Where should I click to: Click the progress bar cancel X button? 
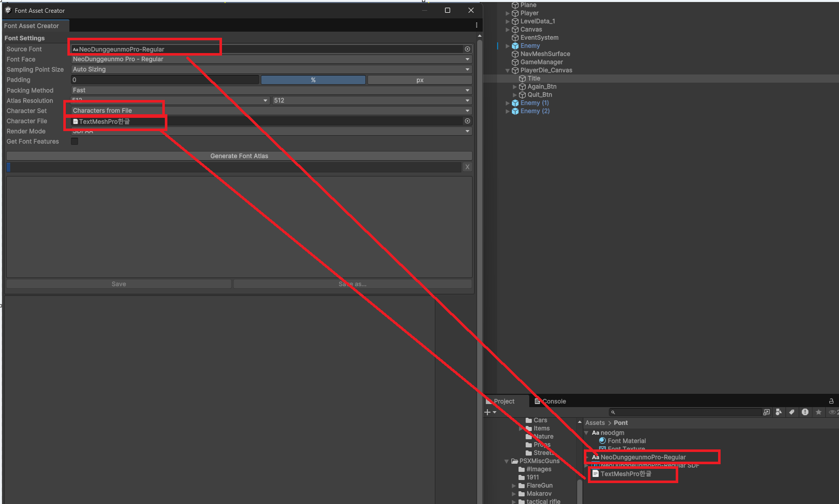467,167
